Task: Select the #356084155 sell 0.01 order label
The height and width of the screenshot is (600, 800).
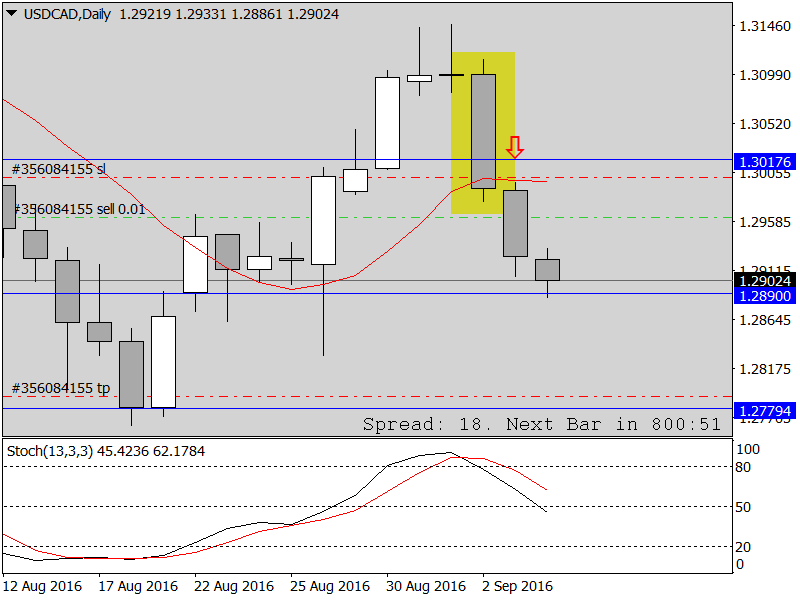Action: click(80, 209)
